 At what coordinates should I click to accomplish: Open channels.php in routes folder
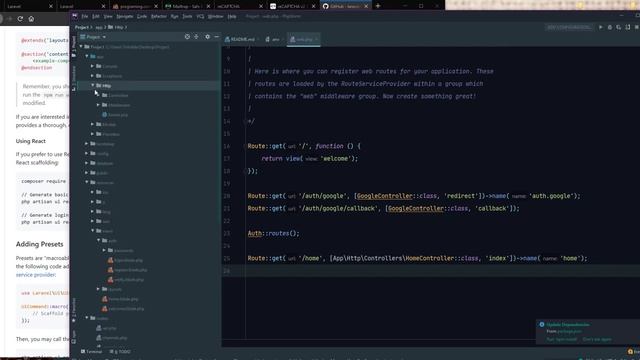(x=111, y=338)
